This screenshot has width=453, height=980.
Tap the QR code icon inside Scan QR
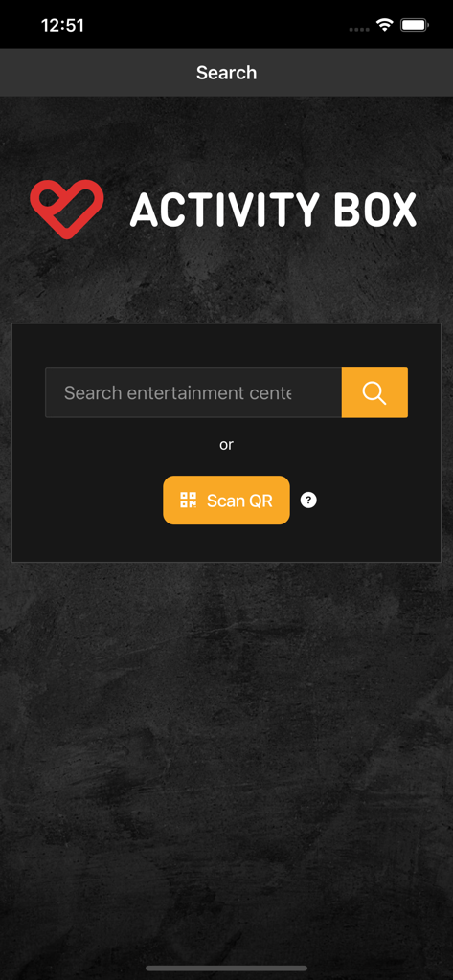(189, 500)
